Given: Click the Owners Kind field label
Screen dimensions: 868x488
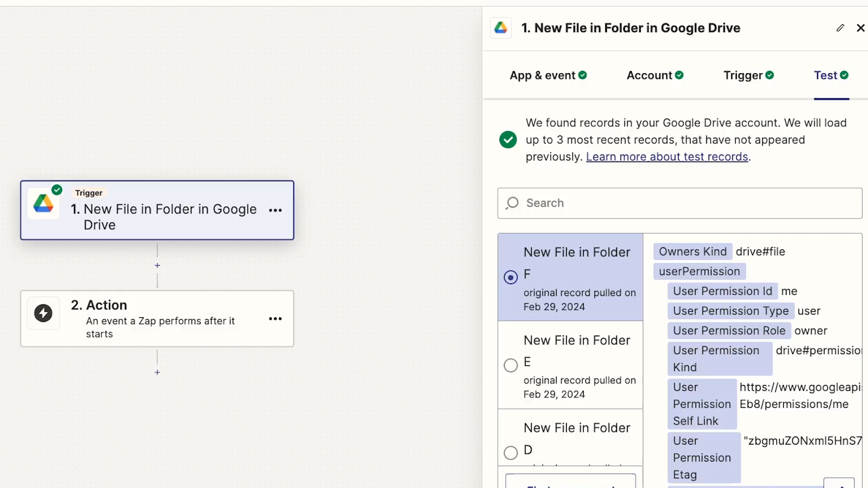Looking at the screenshot, I should pos(693,252).
